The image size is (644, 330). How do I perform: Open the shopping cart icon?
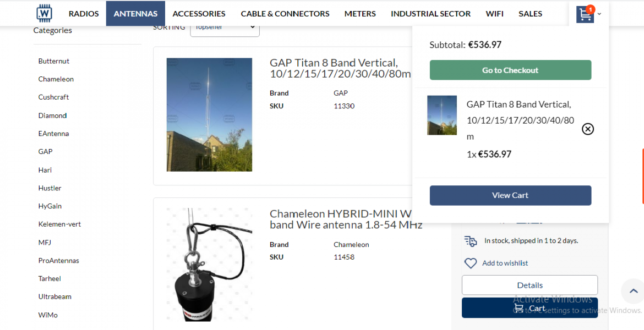[x=585, y=14]
